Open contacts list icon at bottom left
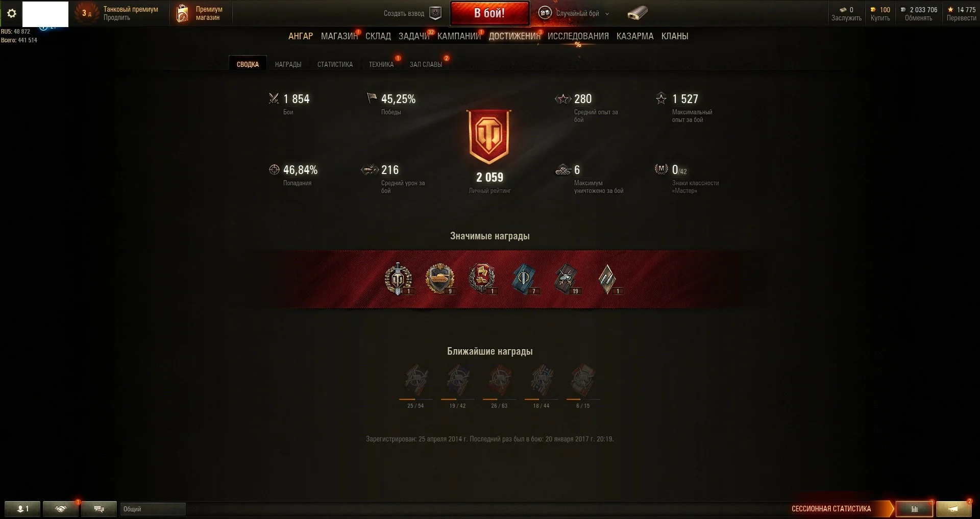This screenshot has height=519, width=980. (22, 509)
